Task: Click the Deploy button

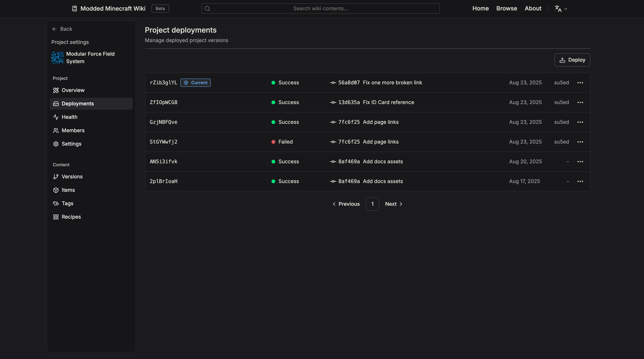Action: [x=572, y=60]
